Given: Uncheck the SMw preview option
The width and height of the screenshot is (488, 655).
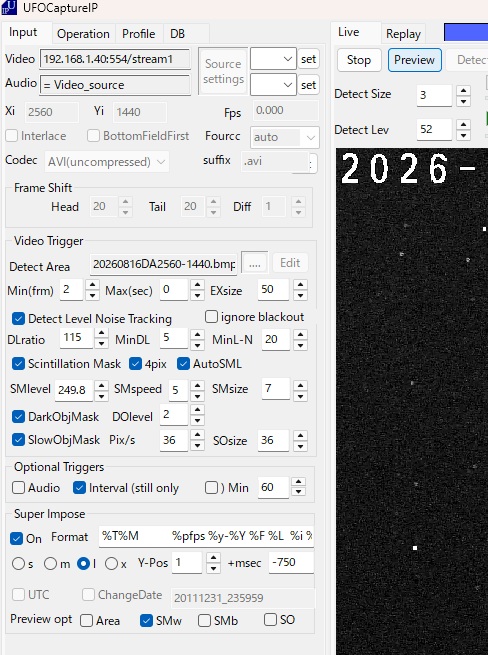Looking at the screenshot, I should (146, 620).
